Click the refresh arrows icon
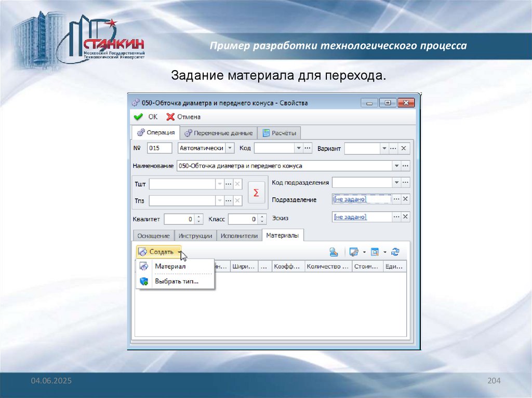The width and height of the screenshot is (532, 398). (395, 252)
